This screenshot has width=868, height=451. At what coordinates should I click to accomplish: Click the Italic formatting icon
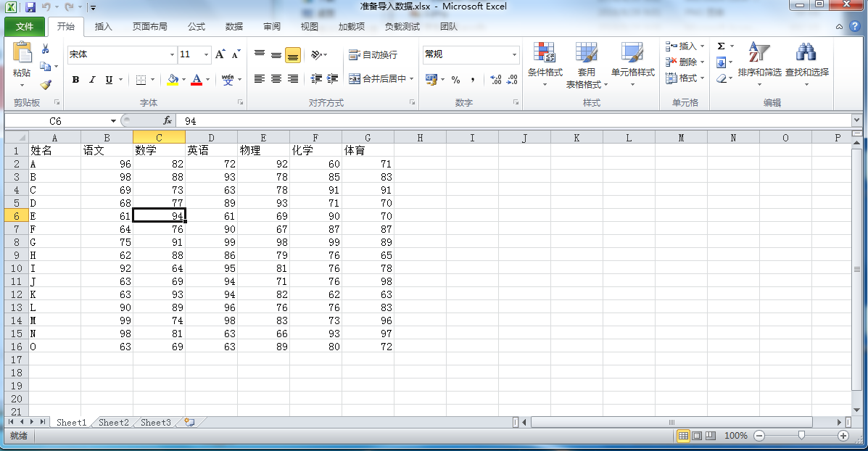(91, 80)
